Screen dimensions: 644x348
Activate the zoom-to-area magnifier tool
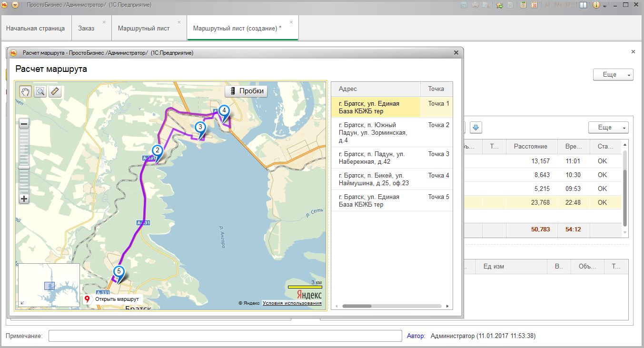click(x=40, y=91)
